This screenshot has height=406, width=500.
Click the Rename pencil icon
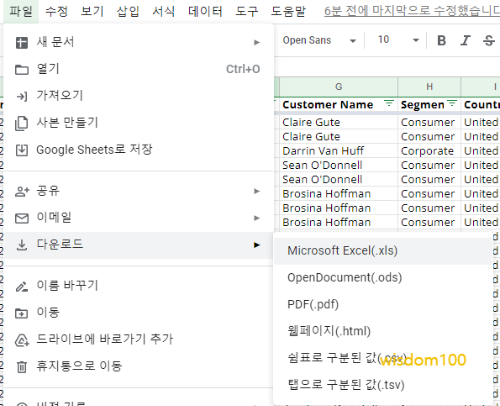(22, 287)
